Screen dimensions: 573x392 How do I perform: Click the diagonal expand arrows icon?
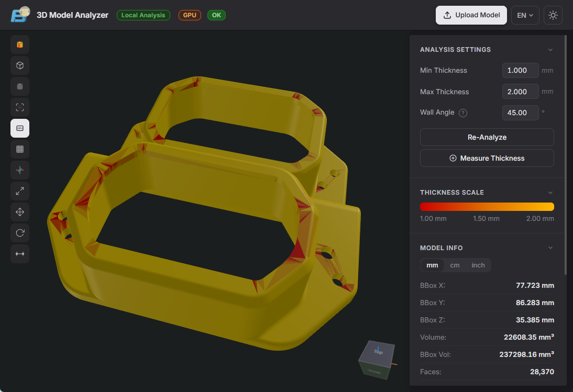tap(20, 191)
